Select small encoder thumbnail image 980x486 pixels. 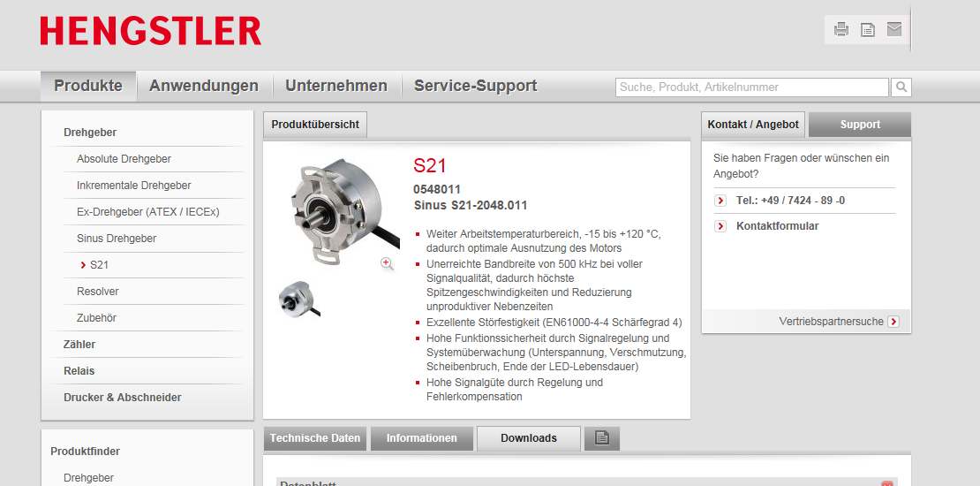(x=298, y=299)
